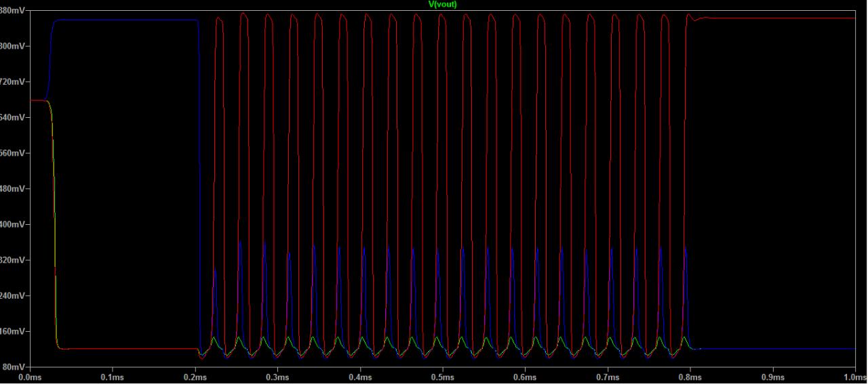Click the 0.3ms time axis label
868x384 pixels.
point(277,377)
